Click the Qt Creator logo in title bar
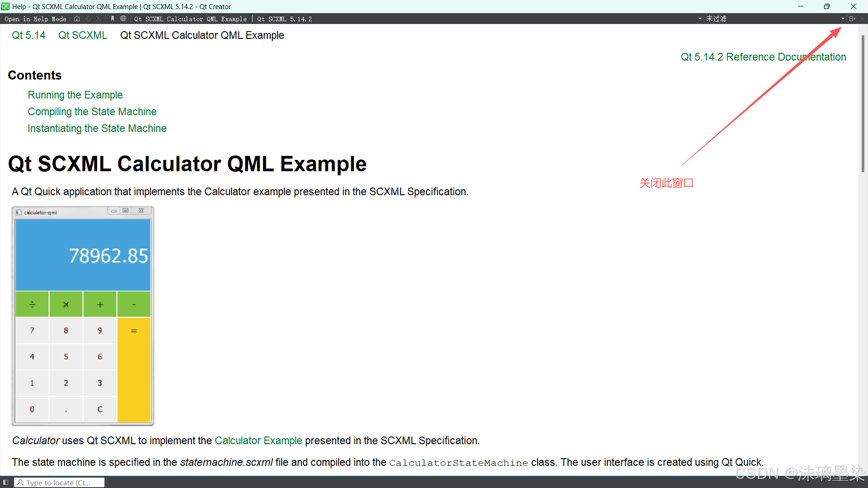The width and height of the screenshot is (868, 488). point(5,6)
